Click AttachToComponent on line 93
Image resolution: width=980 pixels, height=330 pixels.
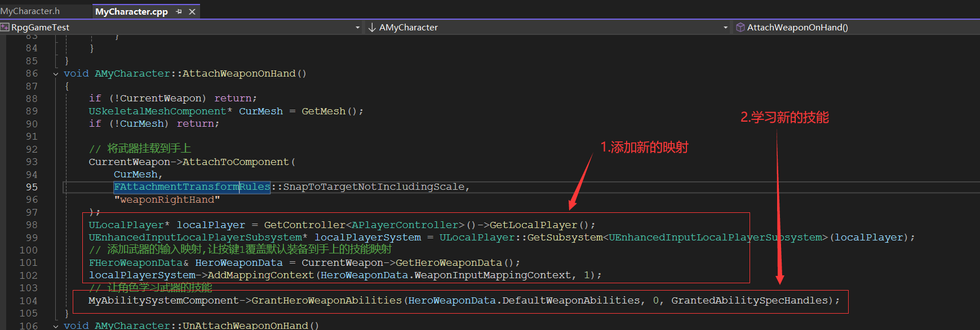[236, 162]
